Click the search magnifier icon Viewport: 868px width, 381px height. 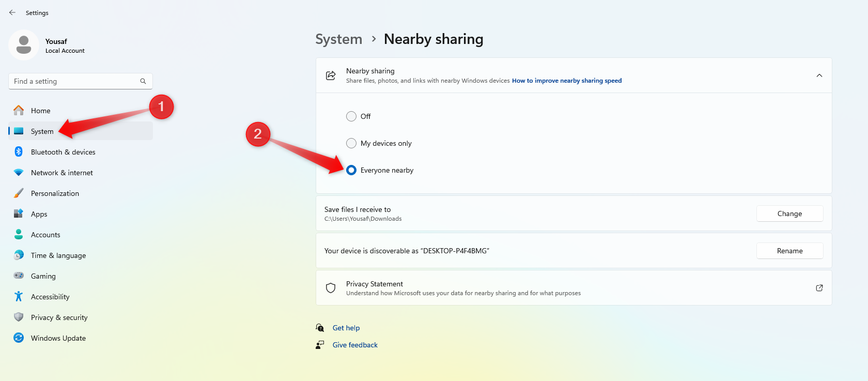pyautogui.click(x=143, y=81)
